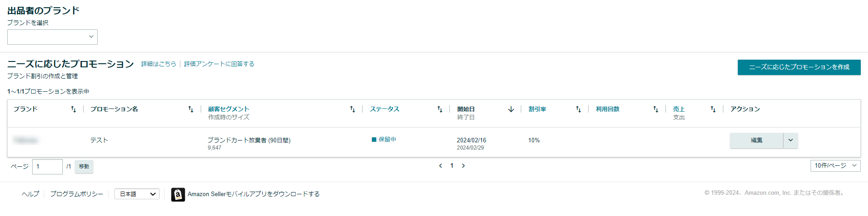Open the survey response link
The height and width of the screenshot is (216, 868).
[219, 64]
